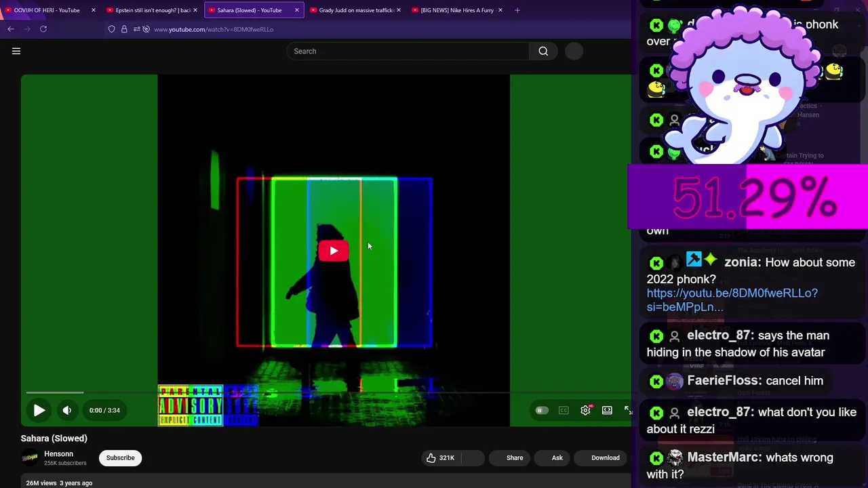Dislike the video beside the 321K likes
The height and width of the screenshot is (488, 868).
click(x=473, y=458)
